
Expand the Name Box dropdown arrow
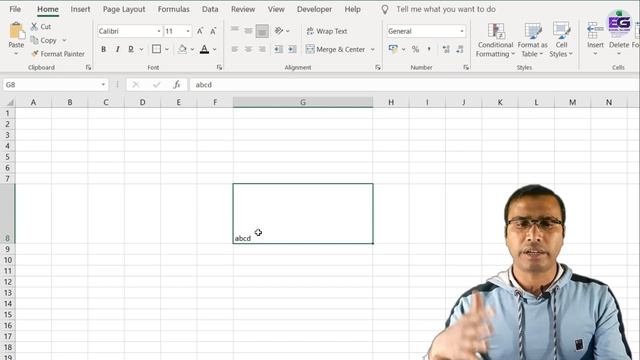[x=103, y=84]
